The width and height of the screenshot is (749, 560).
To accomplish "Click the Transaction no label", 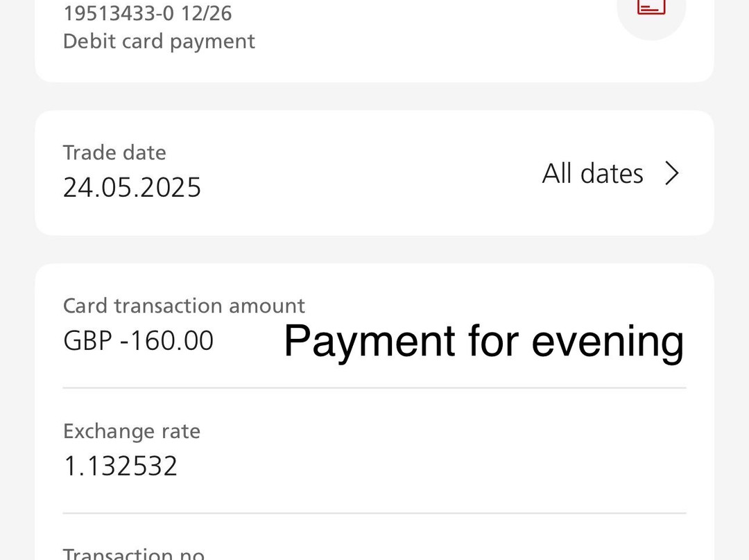I will tap(133, 554).
